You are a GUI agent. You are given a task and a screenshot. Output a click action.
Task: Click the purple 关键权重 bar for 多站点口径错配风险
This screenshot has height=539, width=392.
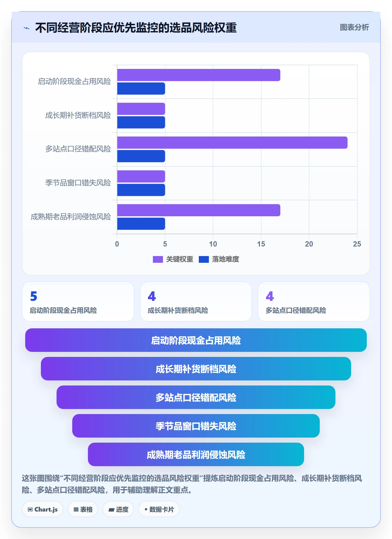[x=232, y=143]
